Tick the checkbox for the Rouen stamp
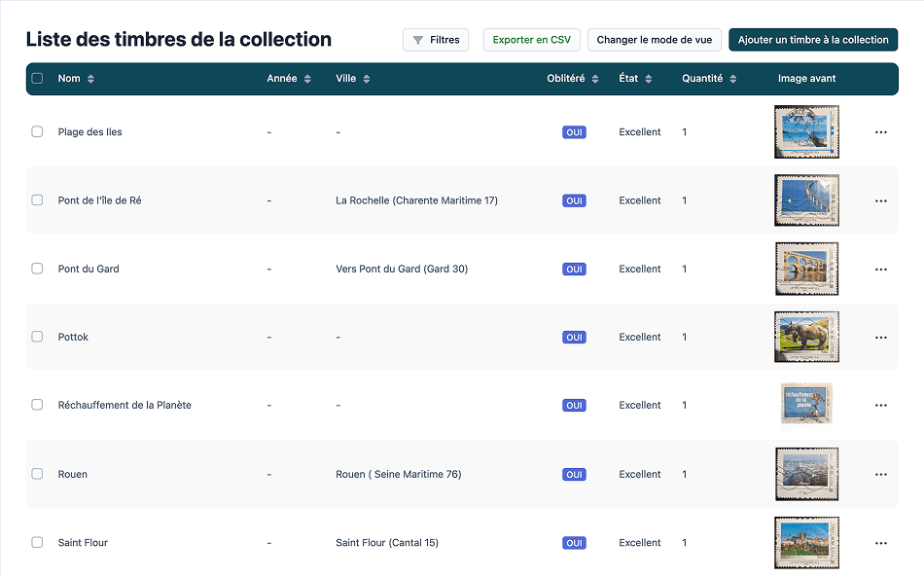The width and height of the screenshot is (924, 578). [x=37, y=474]
